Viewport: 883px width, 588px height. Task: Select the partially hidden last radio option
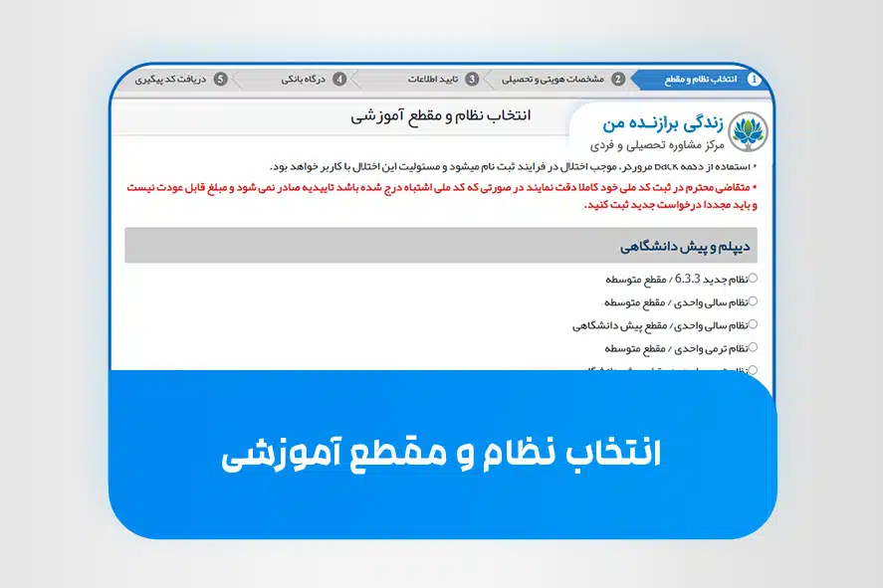tap(753, 368)
